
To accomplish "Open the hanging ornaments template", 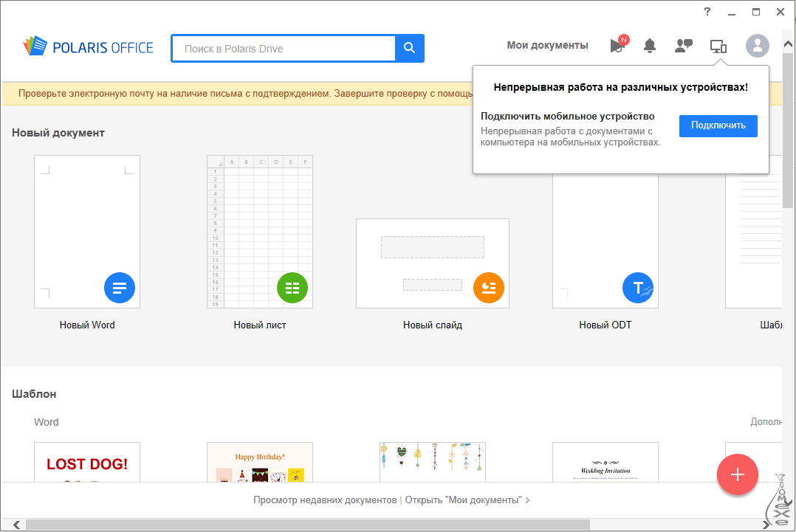I will 433,462.
